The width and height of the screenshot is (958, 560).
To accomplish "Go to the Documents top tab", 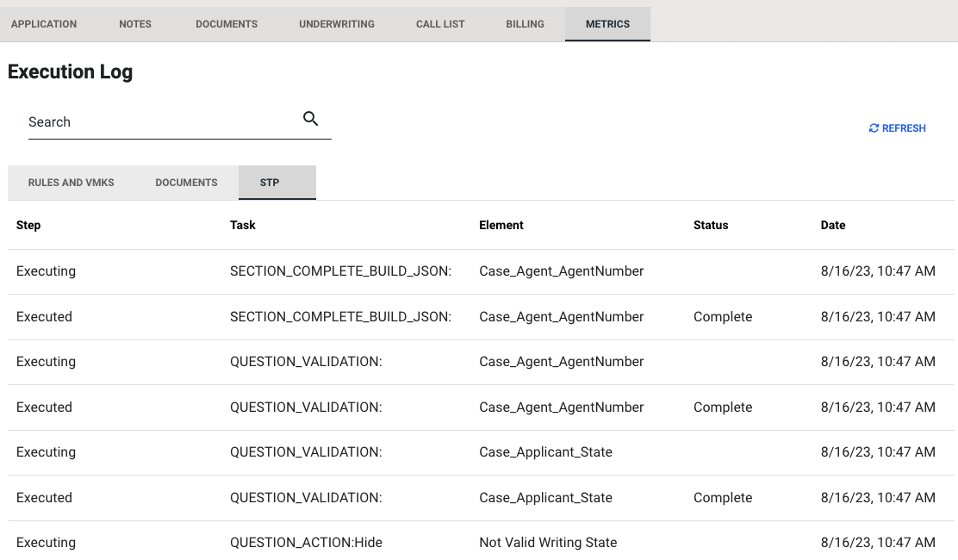I will pyautogui.click(x=227, y=24).
